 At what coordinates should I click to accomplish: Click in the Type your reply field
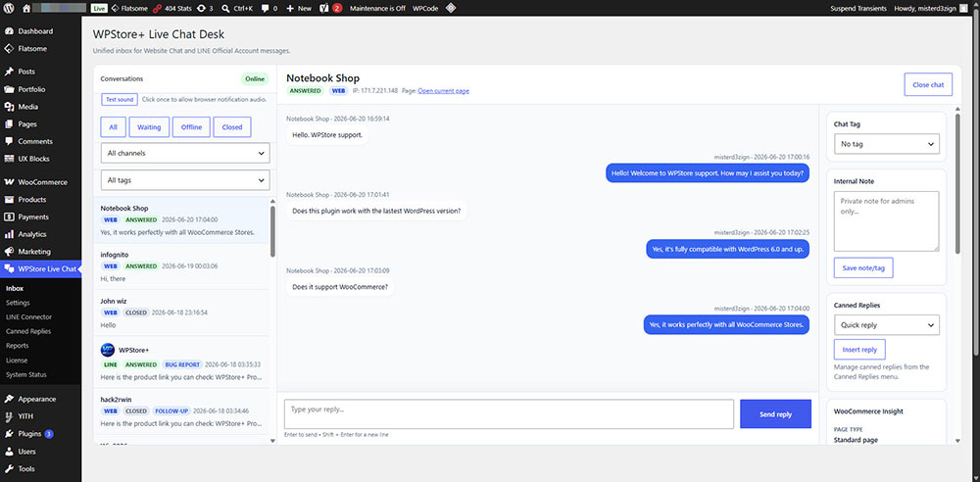tap(509, 413)
